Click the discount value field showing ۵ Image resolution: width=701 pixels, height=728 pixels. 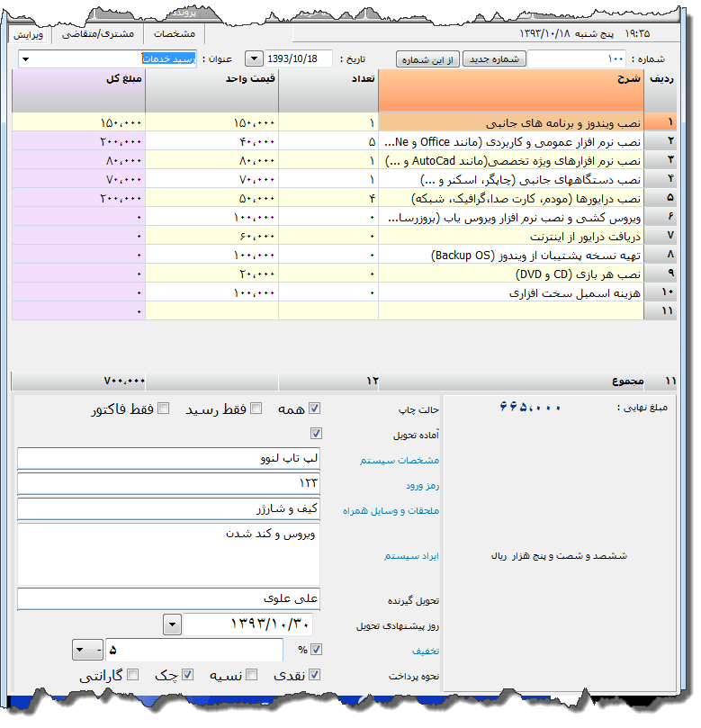point(194,650)
